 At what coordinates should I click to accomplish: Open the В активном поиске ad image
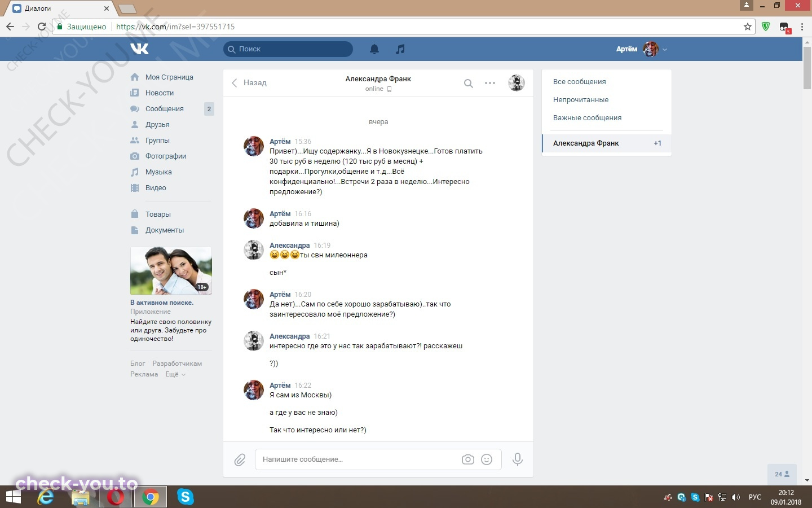[x=171, y=271]
